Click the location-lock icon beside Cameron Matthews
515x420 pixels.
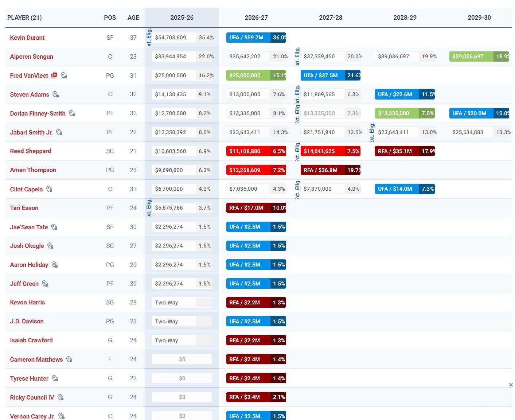click(x=69, y=359)
